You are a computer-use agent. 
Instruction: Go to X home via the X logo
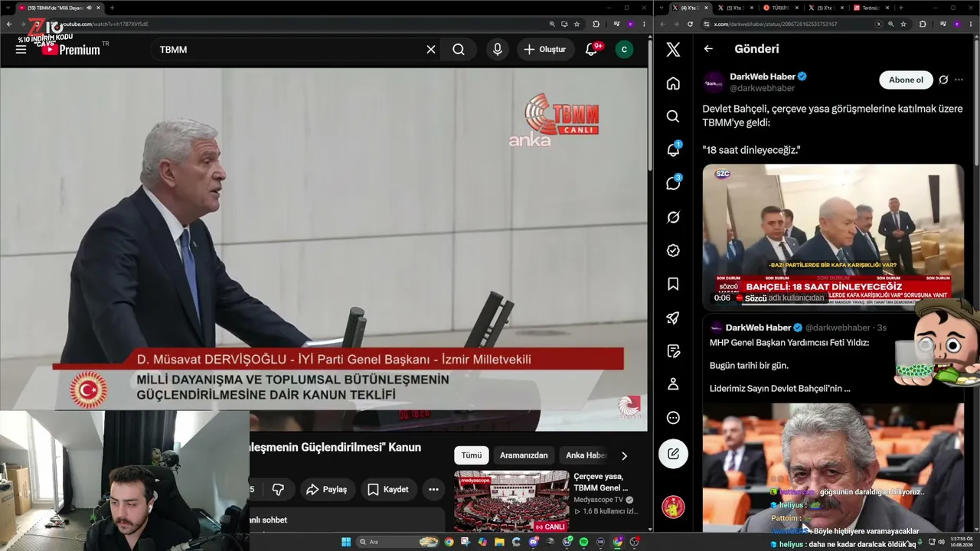(x=673, y=50)
